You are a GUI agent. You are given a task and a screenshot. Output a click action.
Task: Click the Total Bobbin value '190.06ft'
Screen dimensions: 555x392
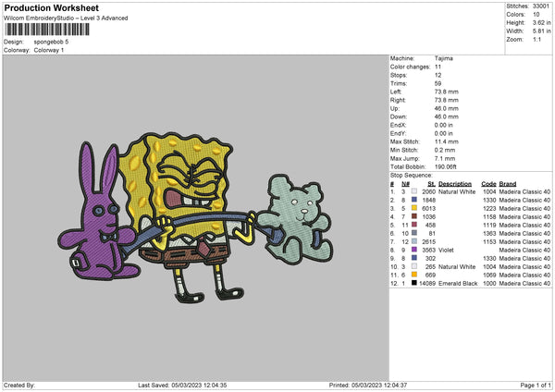(446, 166)
